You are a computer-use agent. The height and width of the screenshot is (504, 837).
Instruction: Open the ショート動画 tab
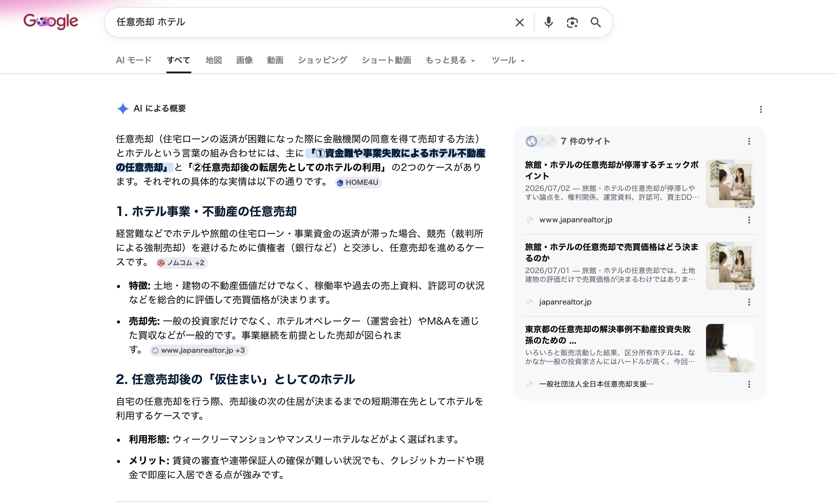pyautogui.click(x=386, y=60)
